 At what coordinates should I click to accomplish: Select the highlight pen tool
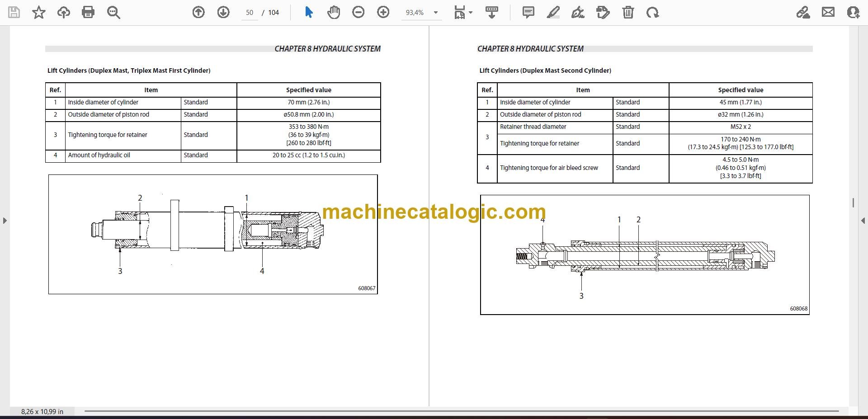[553, 12]
